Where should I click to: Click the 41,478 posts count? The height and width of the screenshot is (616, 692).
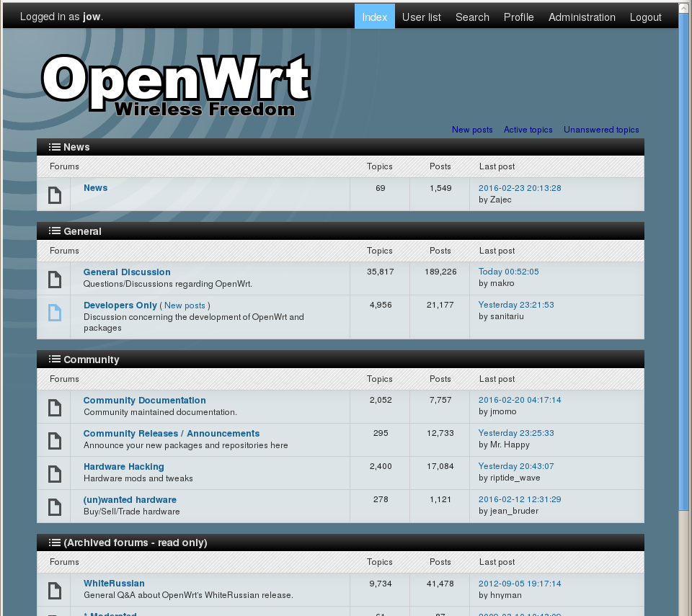click(440, 584)
